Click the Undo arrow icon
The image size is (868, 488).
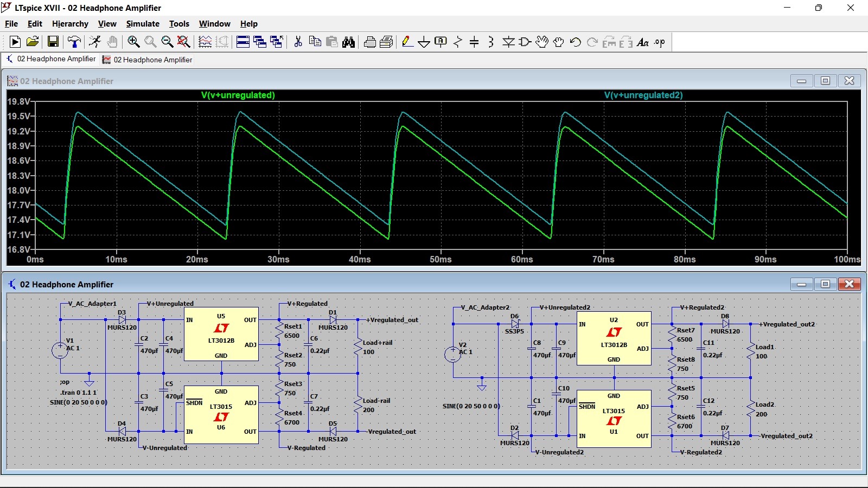point(576,42)
